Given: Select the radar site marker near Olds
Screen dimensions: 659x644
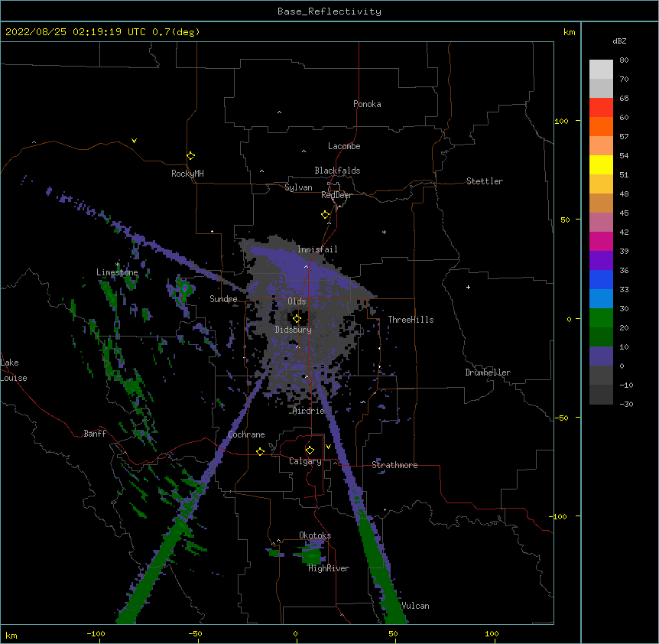Looking at the screenshot, I should click(x=297, y=319).
